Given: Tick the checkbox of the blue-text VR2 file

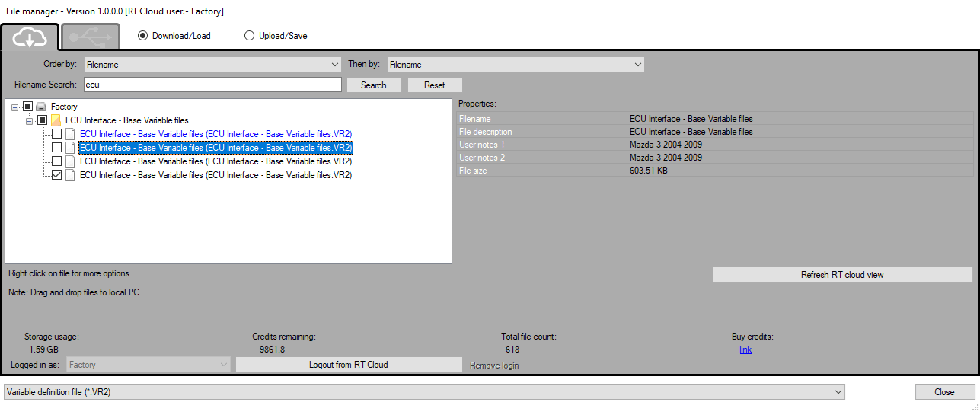Looking at the screenshot, I should (57, 134).
